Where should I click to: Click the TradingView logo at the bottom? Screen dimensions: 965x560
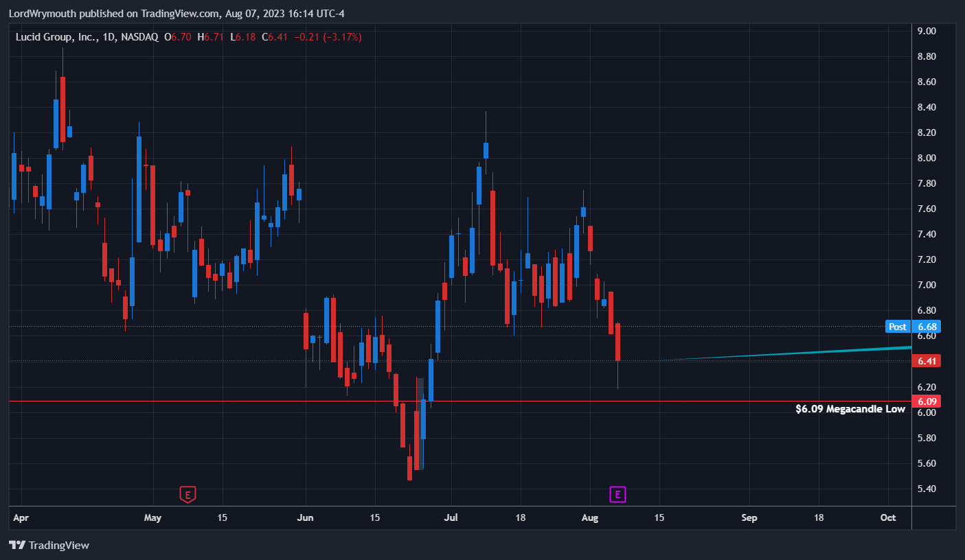[49, 545]
